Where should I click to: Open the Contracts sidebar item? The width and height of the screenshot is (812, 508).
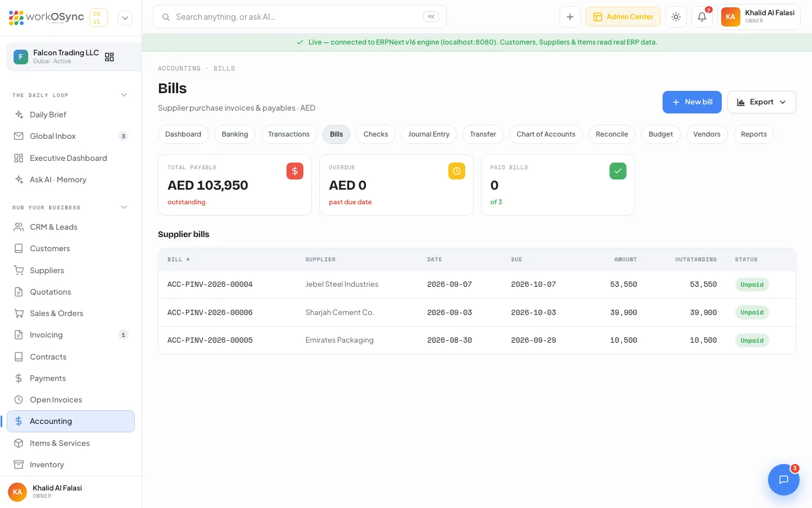70,357
